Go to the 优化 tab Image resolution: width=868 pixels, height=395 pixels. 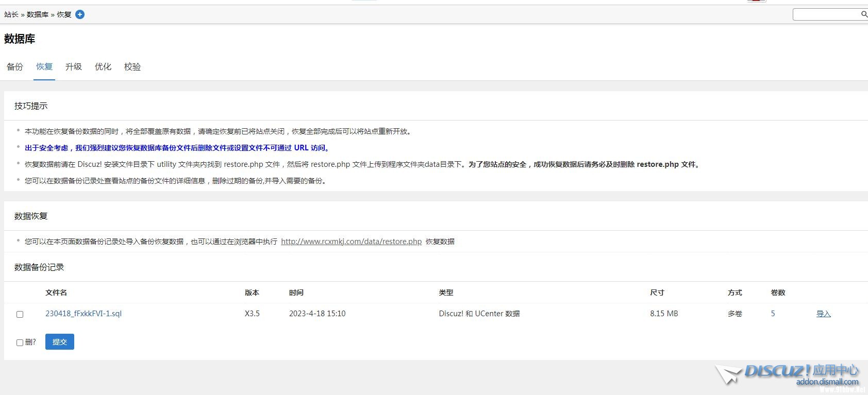coord(103,66)
